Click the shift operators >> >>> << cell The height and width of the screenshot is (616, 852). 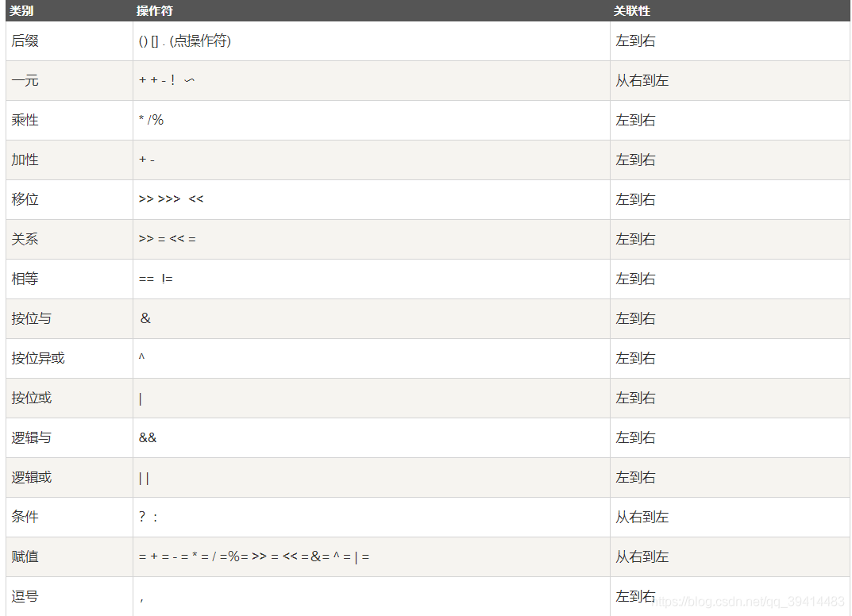pyautogui.click(x=372, y=199)
